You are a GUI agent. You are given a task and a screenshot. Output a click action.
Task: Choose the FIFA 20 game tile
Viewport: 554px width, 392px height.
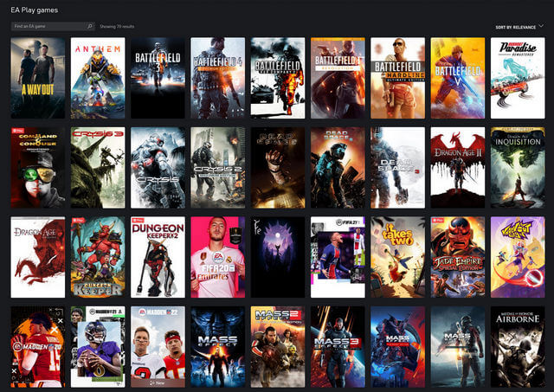(218, 257)
